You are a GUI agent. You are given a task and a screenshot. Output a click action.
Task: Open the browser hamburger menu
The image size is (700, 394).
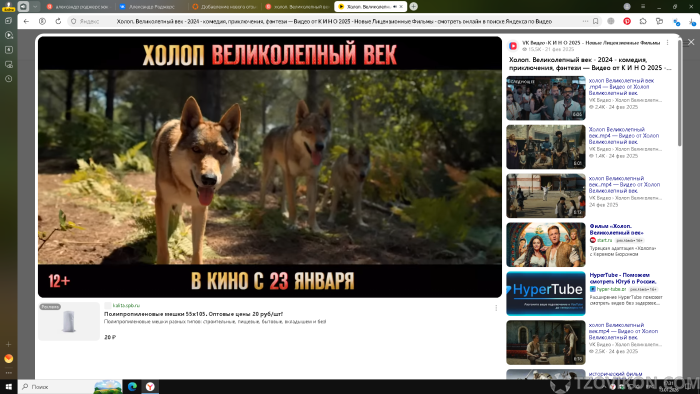click(643, 6)
